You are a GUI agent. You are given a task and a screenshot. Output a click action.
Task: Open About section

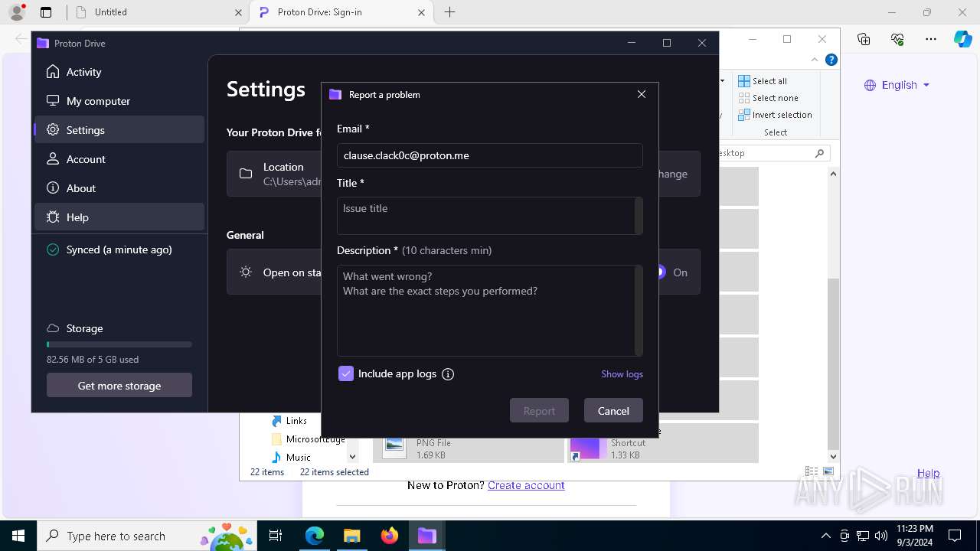click(119, 188)
